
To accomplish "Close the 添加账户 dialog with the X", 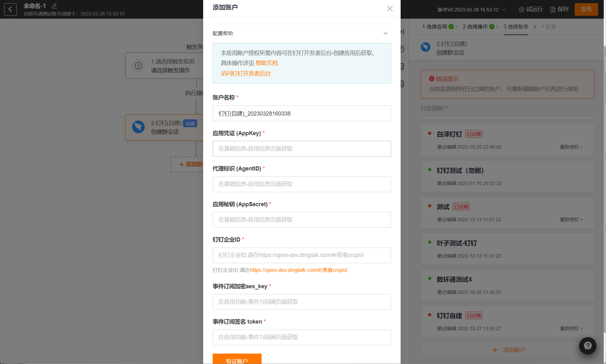I will click(390, 9).
